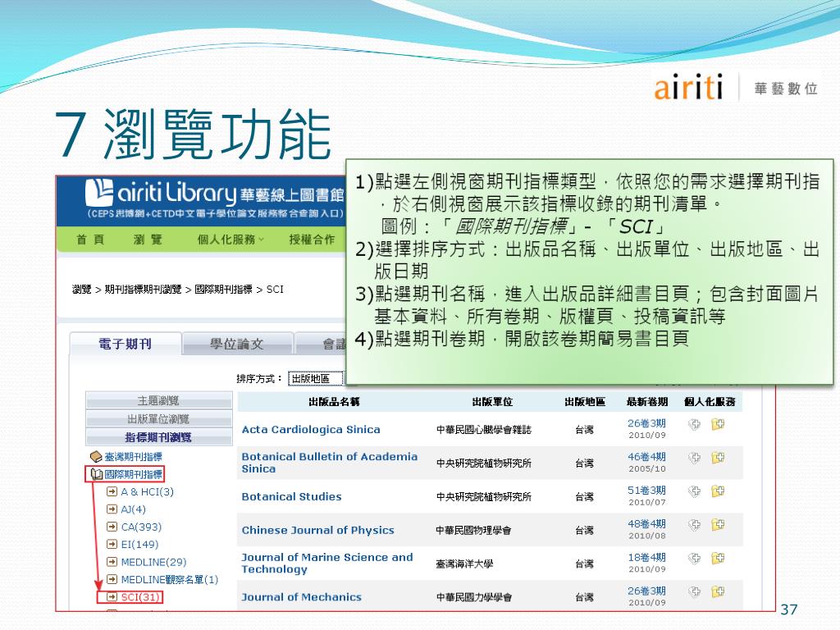Open the 48卷4期 issue link
This screenshot has height=630, width=840.
pyautogui.click(x=646, y=524)
